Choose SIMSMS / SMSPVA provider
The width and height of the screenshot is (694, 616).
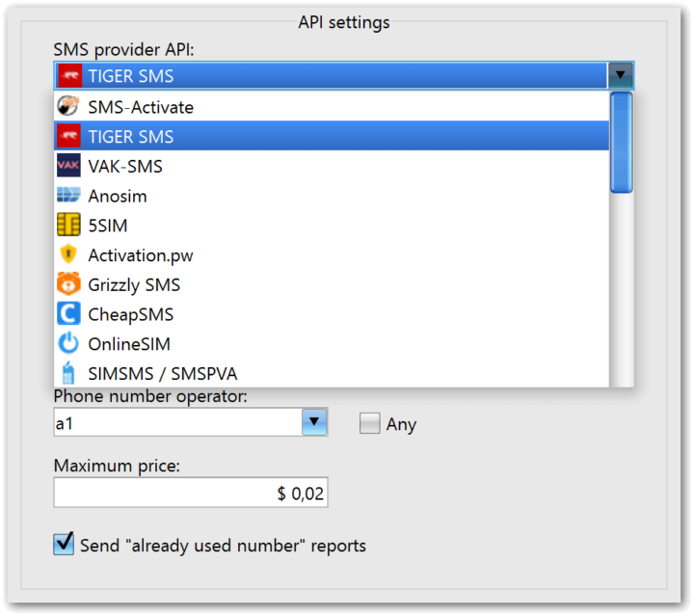pos(331,373)
